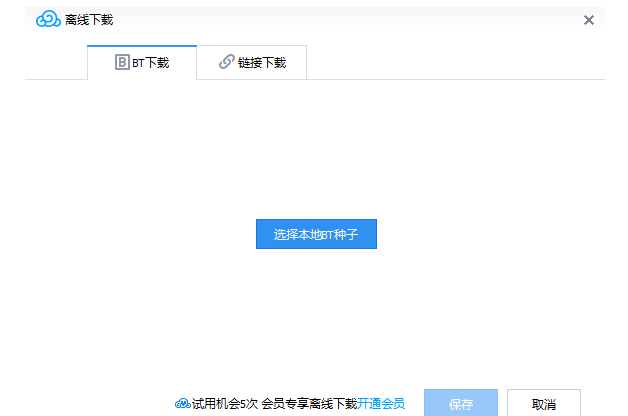Image resolution: width=628 pixels, height=416 pixels.
Task: Click the B icon on the BT下载 tab
Action: click(x=122, y=62)
